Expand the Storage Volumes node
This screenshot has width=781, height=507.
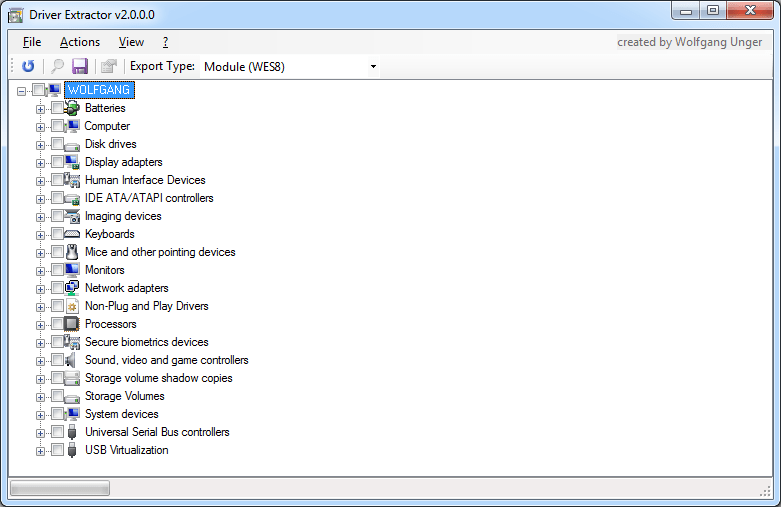pyautogui.click(x=40, y=397)
